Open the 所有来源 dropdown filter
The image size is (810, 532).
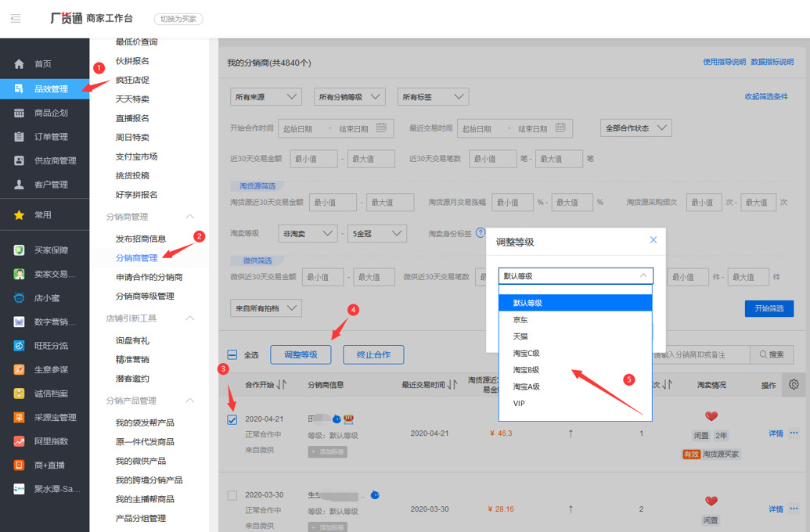pyautogui.click(x=266, y=97)
